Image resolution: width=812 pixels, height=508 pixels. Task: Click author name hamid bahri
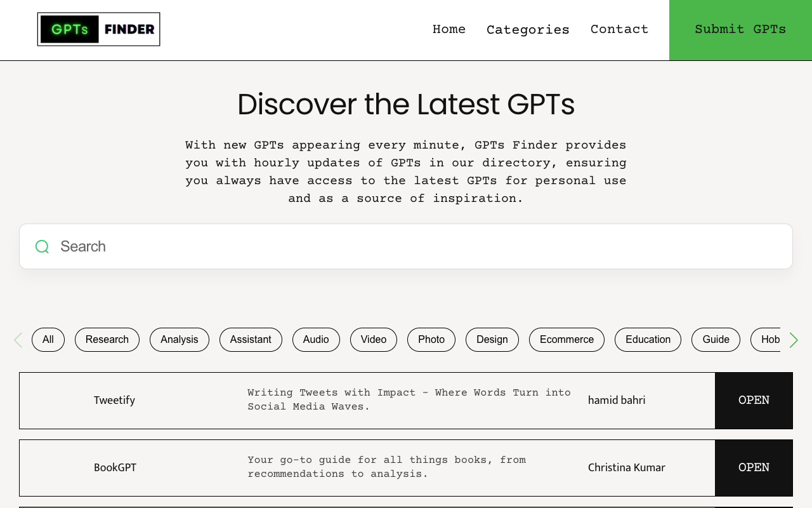(x=617, y=401)
